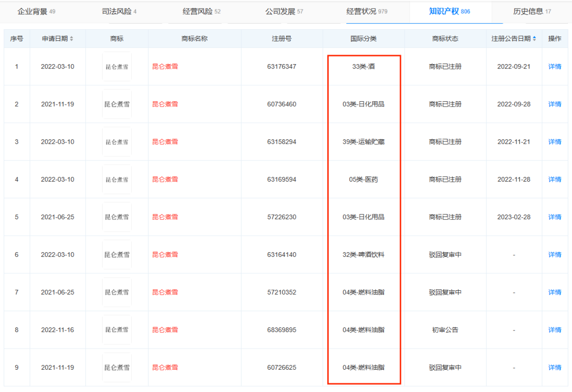The height and width of the screenshot is (392, 572).
Task: Click application date 2022-11-16
Action: click(x=58, y=330)
